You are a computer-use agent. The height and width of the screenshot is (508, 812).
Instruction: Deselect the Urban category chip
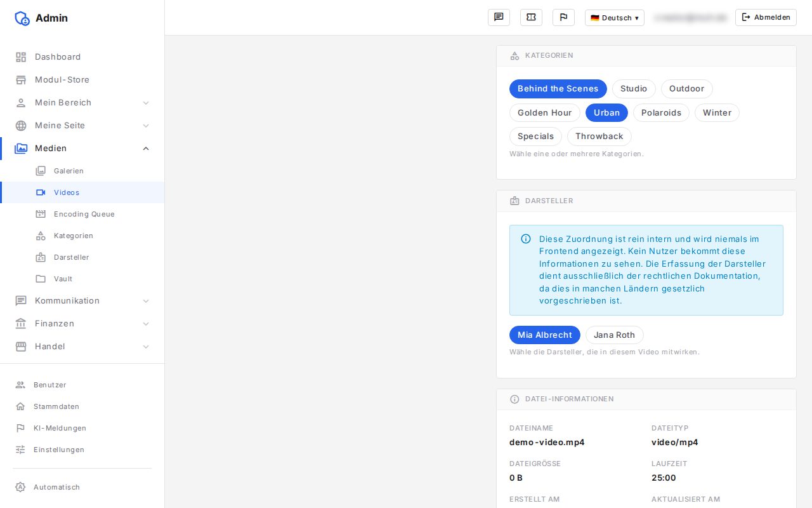[x=606, y=113]
